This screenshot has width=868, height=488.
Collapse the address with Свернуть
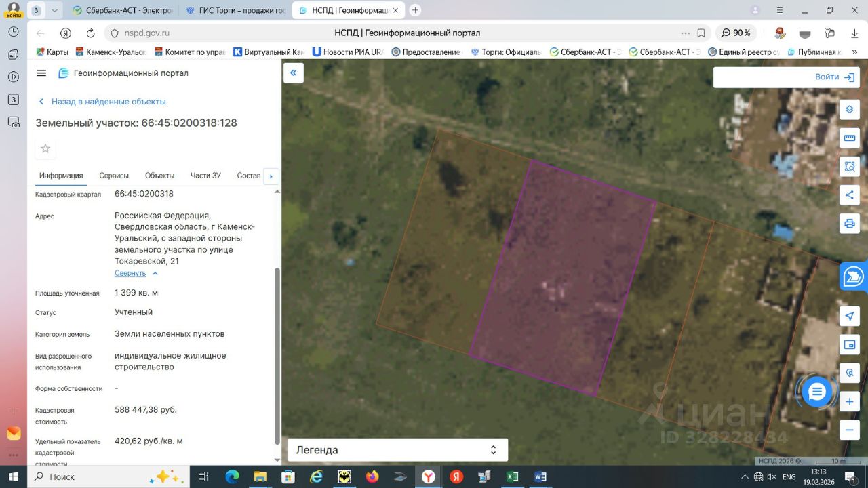point(136,273)
